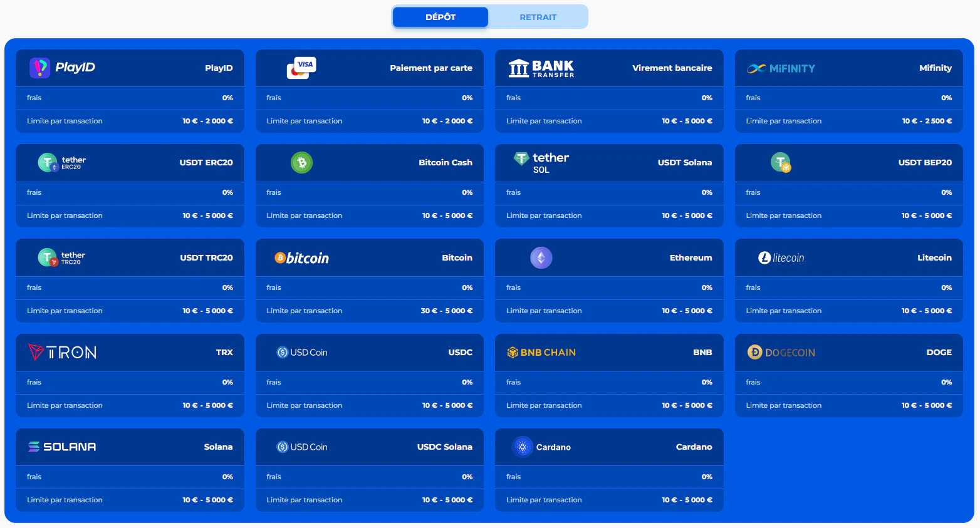Click the Bank Transfer logo
This screenshot has height=528, width=980.
(x=541, y=68)
